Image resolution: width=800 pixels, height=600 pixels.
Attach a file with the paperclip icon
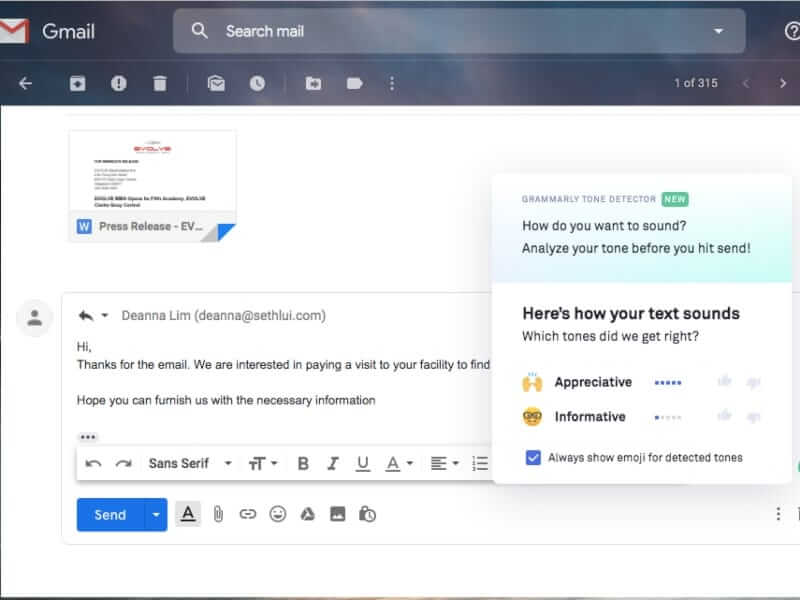(219, 515)
